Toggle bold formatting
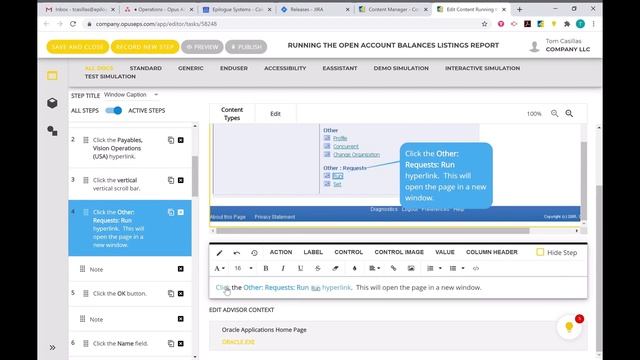Viewport: 640px width, 360px height. (266, 268)
